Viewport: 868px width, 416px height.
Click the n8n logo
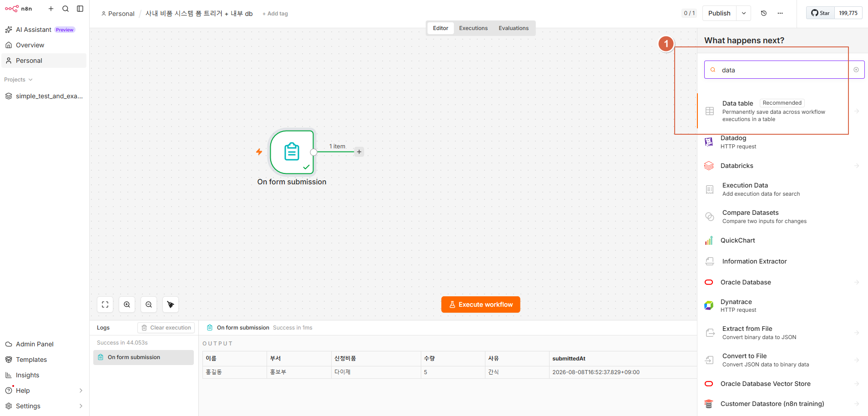(x=18, y=9)
